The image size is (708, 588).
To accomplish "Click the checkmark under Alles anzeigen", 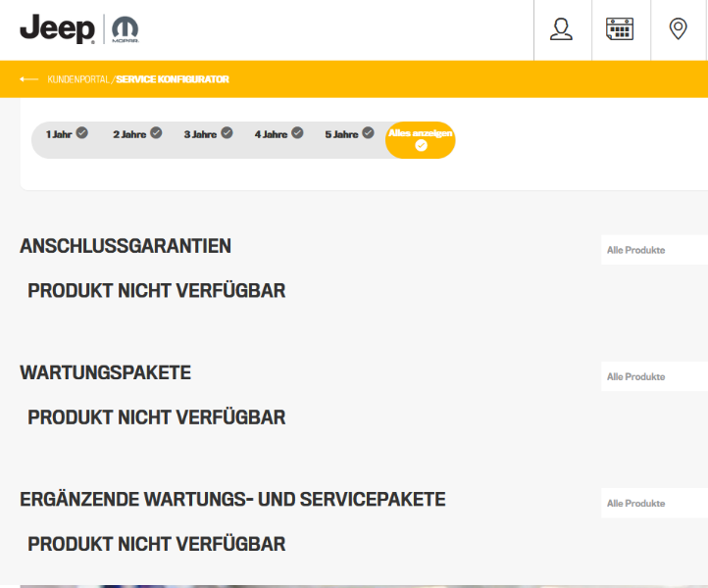I will (x=421, y=146).
